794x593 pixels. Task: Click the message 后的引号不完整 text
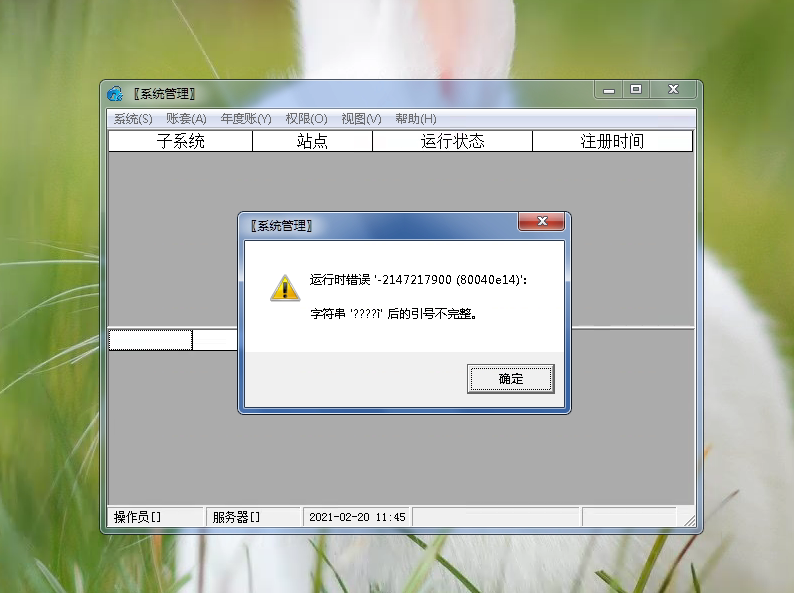(432, 314)
